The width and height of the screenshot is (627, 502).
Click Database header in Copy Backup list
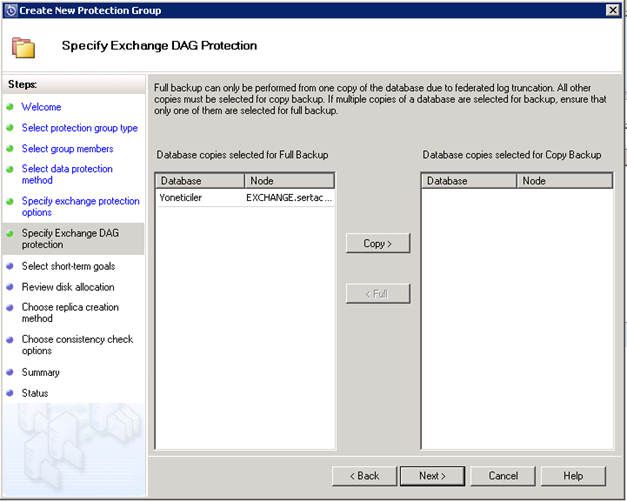point(468,181)
